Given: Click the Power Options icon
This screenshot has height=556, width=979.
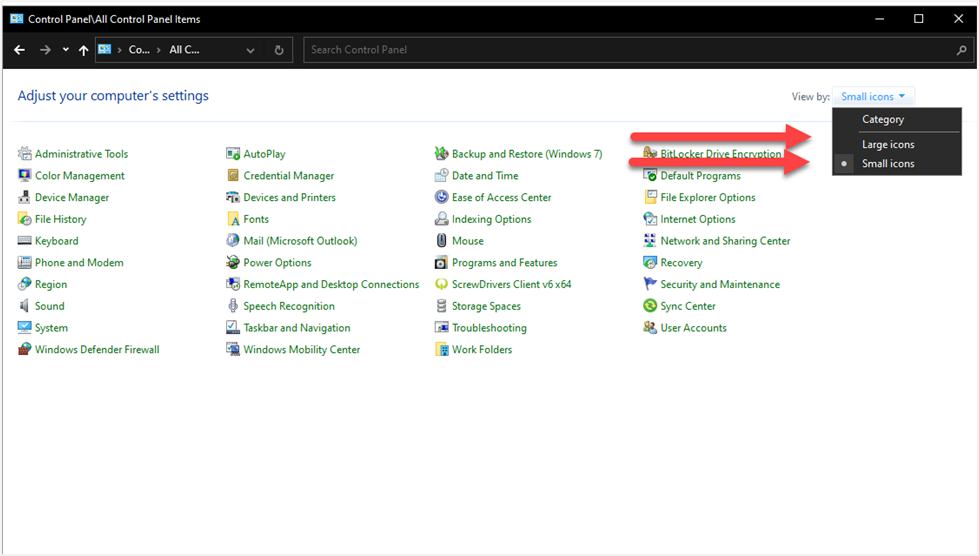Looking at the screenshot, I should click(x=233, y=263).
